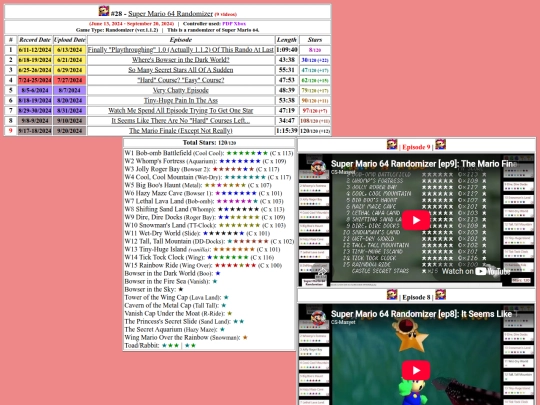The height and width of the screenshot is (405, 540).
Task: Click 'The Princess's Secret Slide' row
Action: (184, 321)
